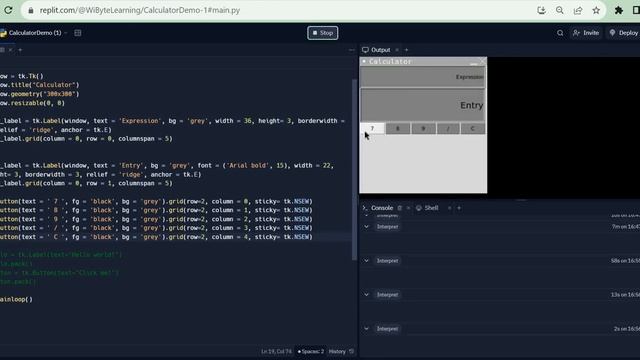
Task: Open History in the editor status bar
Action: coord(337,351)
